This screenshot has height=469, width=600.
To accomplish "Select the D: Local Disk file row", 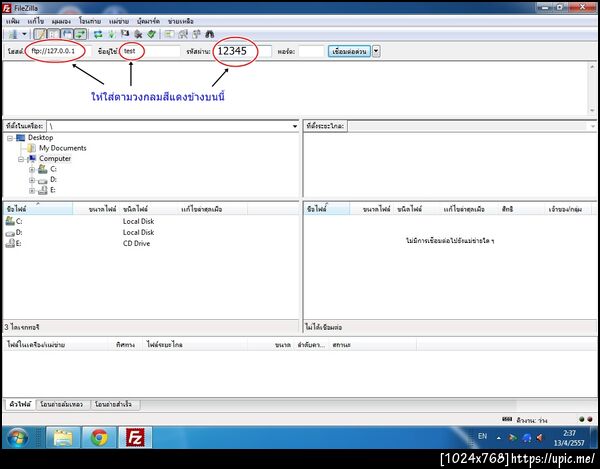I will (151, 232).
